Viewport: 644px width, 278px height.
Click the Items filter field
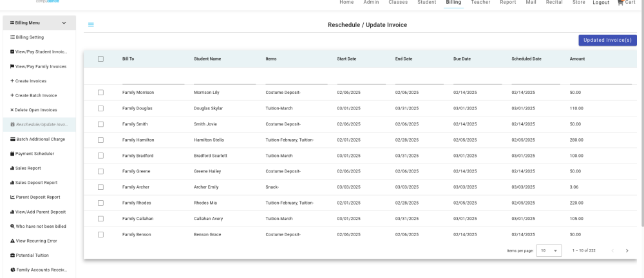[296, 79]
